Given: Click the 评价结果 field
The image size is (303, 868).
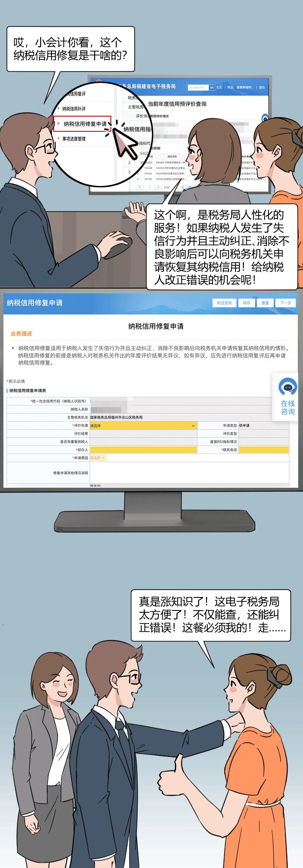Looking at the screenshot, I should point(143,434).
